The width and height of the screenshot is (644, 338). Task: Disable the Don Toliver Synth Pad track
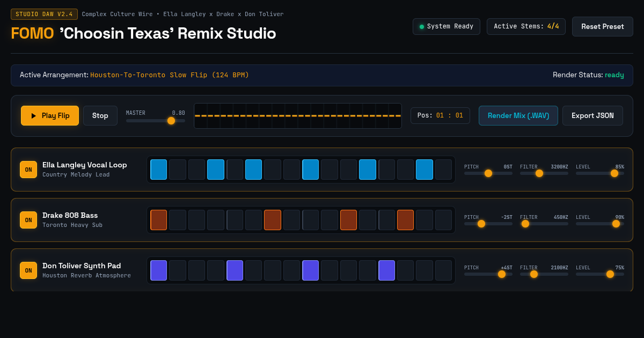[28, 270]
